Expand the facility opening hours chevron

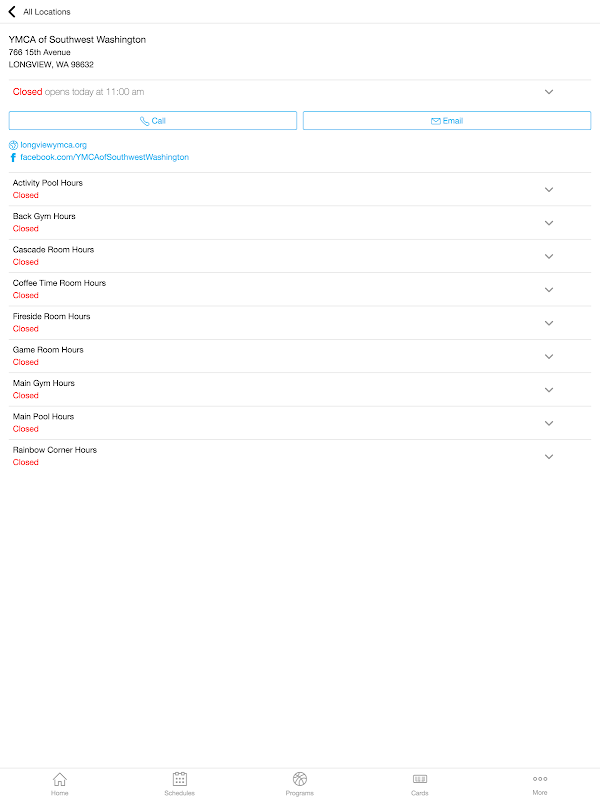(549, 92)
